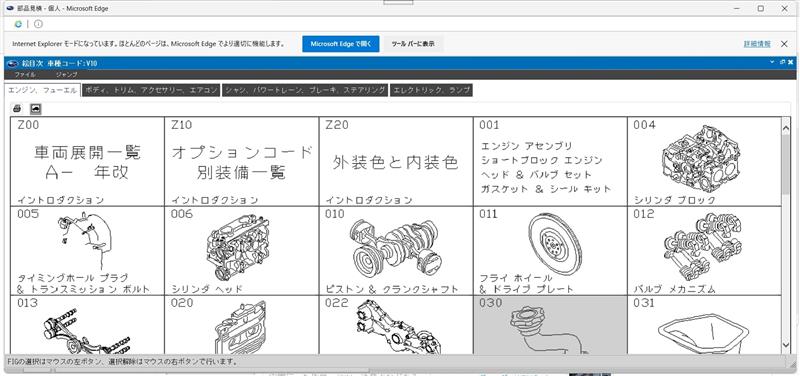
Task: Click the ピストン & クランクシャフト caption
Action: [x=392, y=289]
